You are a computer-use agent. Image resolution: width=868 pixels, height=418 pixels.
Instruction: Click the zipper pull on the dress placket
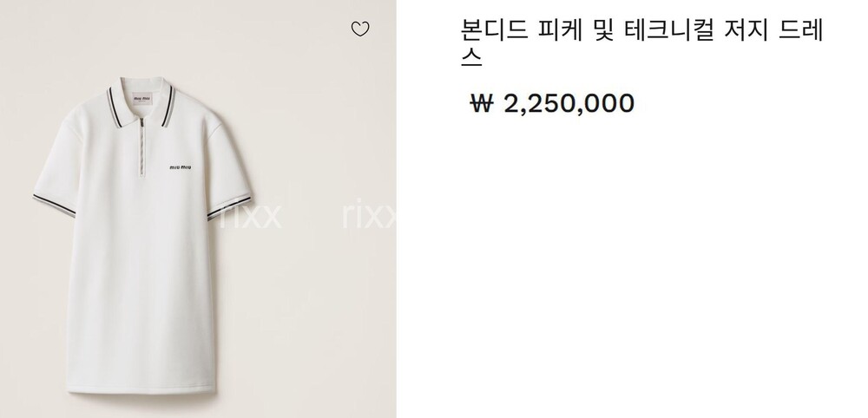tap(141, 123)
